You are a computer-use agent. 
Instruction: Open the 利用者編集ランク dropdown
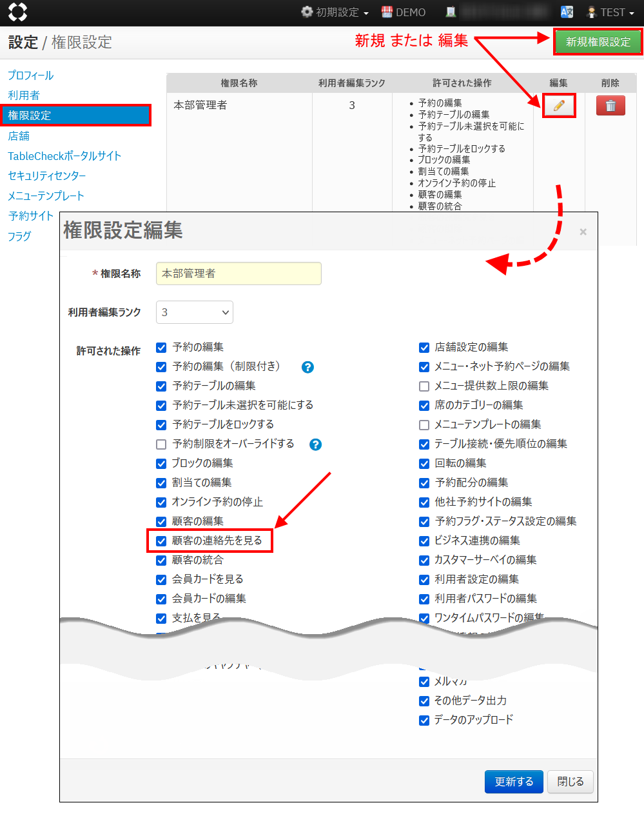tap(194, 312)
